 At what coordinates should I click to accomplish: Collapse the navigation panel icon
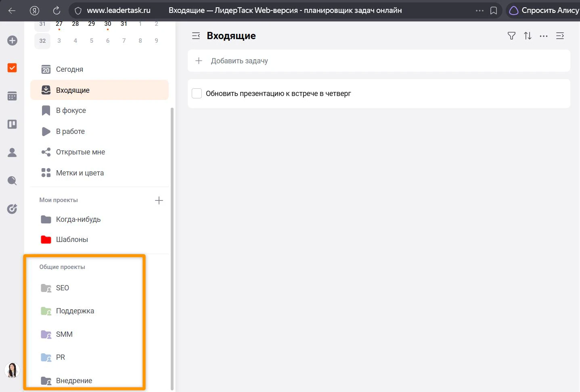pos(196,36)
